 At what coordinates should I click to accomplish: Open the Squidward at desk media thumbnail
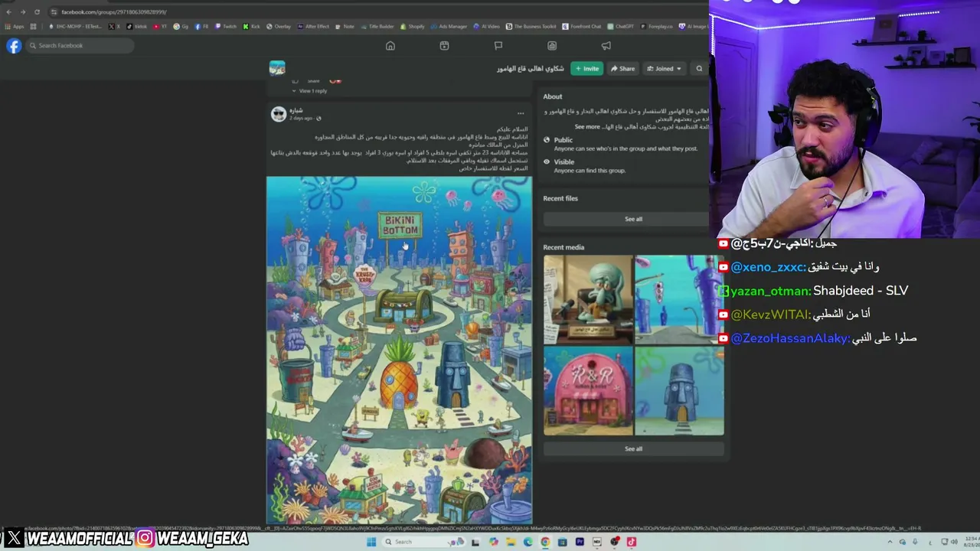tap(588, 299)
